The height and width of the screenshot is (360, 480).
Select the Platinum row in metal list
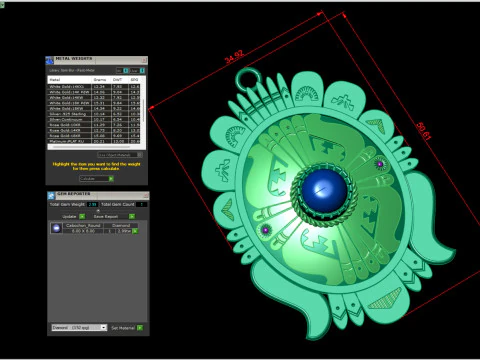click(x=94, y=141)
